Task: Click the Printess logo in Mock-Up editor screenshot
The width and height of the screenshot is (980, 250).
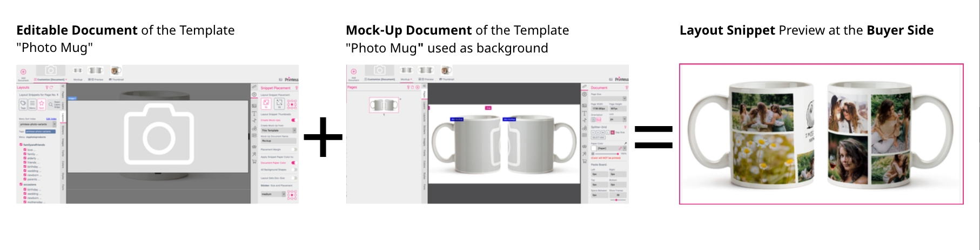Action: point(622,80)
